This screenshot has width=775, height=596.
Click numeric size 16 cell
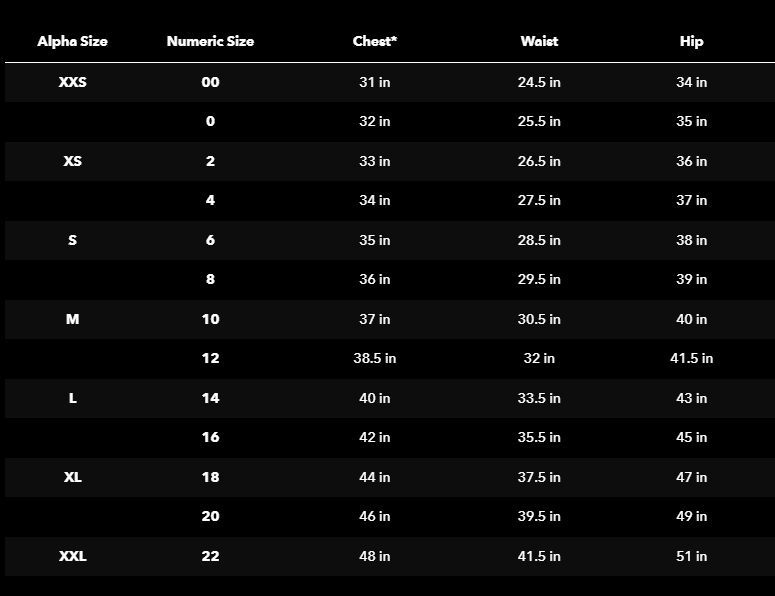210,437
